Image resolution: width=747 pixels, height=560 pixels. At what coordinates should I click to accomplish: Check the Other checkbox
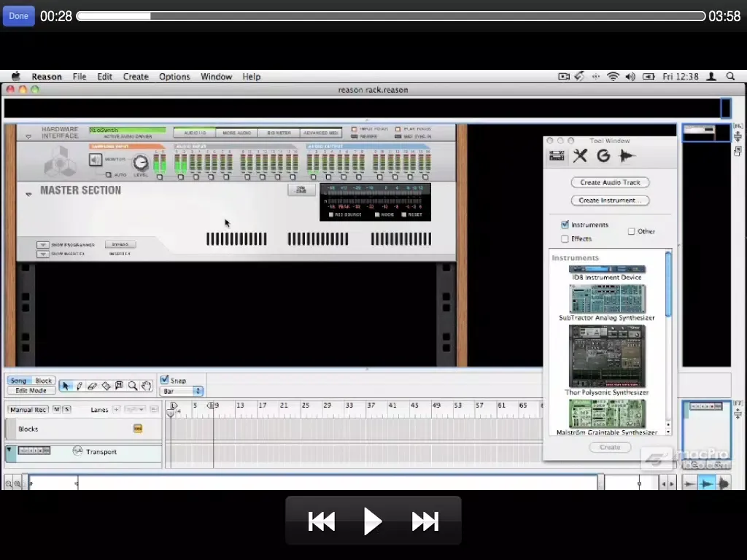(x=631, y=231)
